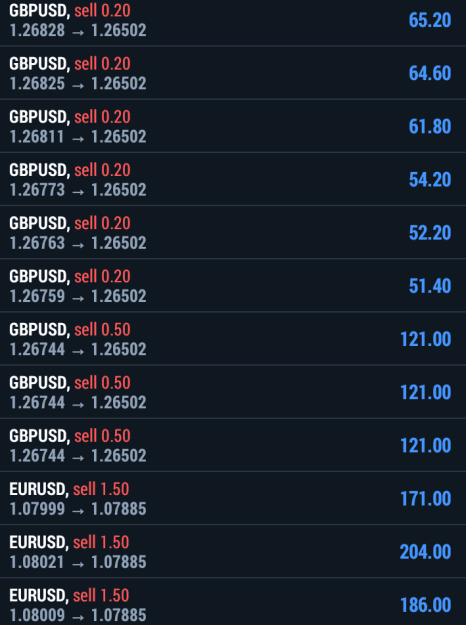Click the 51.40 profit figure
Viewport: 466px width, 625px height.
pyautogui.click(x=430, y=286)
